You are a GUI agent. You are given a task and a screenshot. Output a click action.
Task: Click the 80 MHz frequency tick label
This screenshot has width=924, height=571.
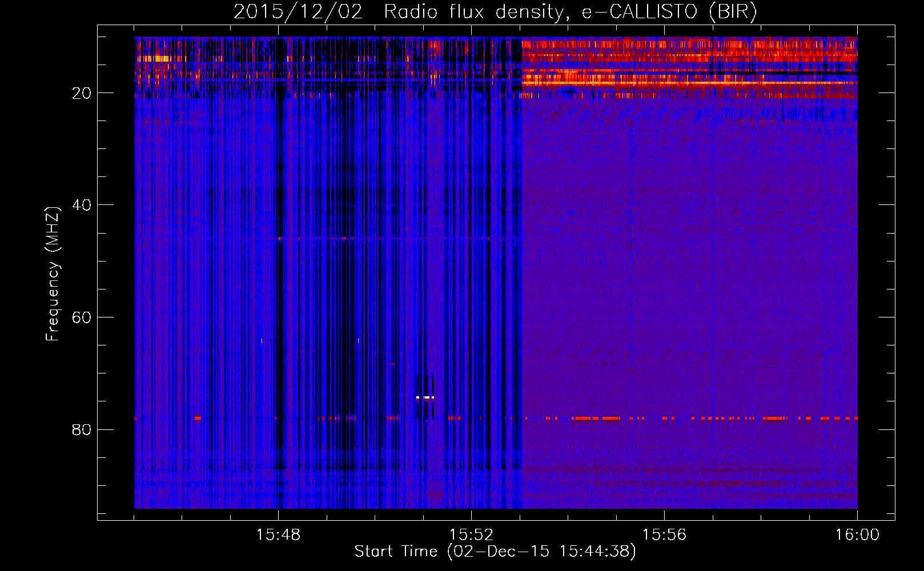click(82, 429)
